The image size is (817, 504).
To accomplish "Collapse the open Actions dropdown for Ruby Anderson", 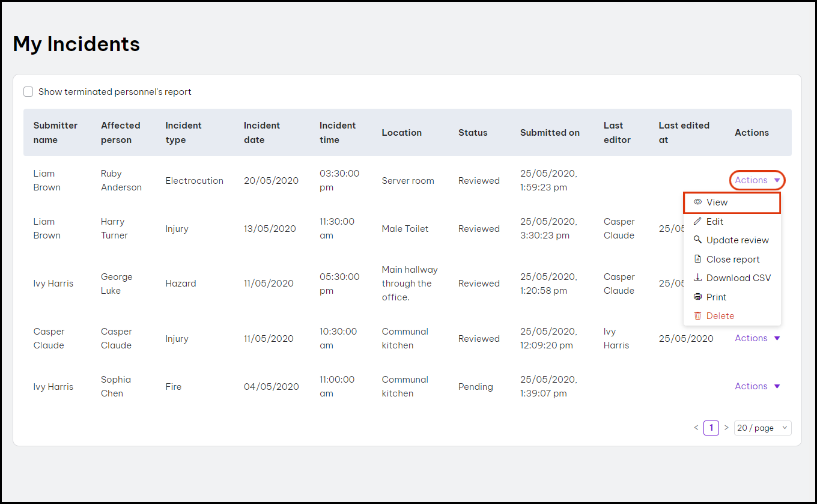I will pos(757,180).
